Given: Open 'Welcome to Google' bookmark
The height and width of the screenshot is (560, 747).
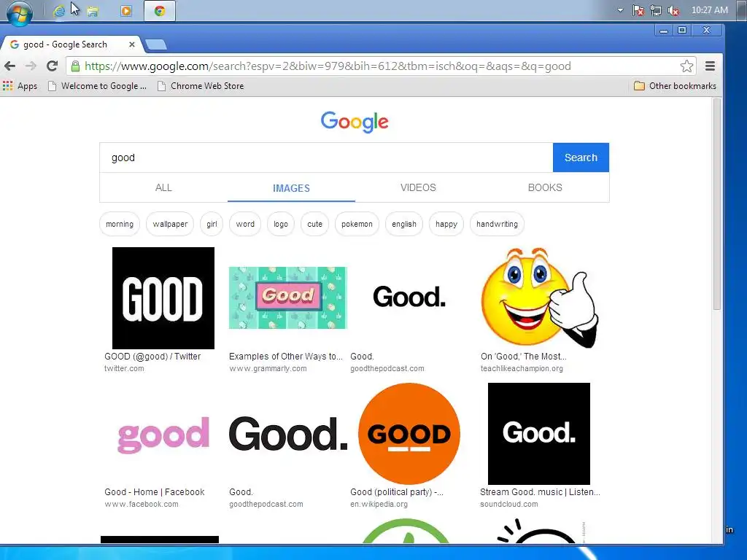Looking at the screenshot, I should [98, 86].
